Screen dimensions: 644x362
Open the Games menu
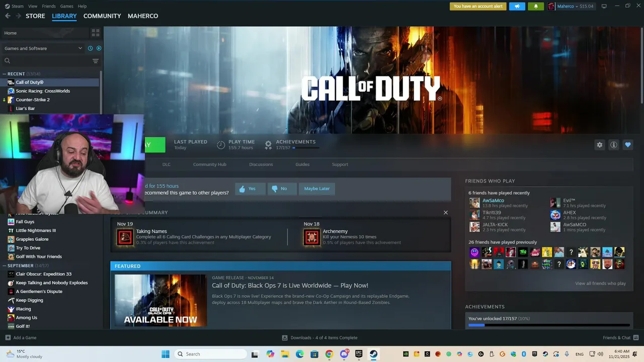[67, 6]
